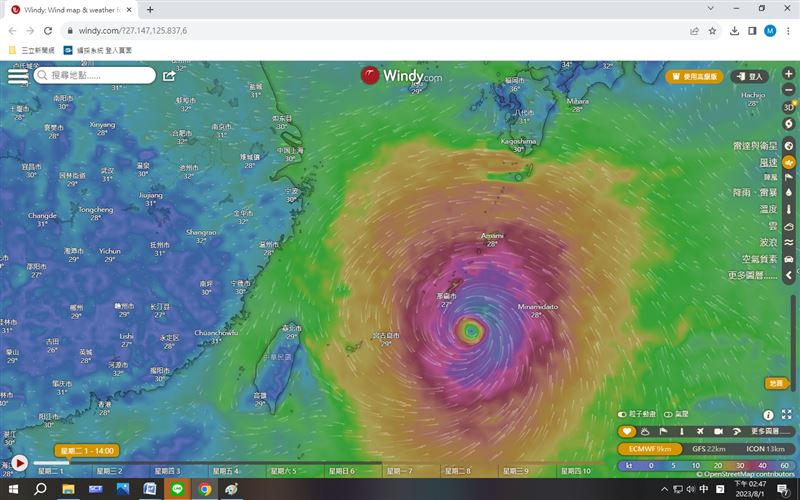This screenshot has width=800, height=500.
Task: Show the waves layer
Action: tap(788, 242)
